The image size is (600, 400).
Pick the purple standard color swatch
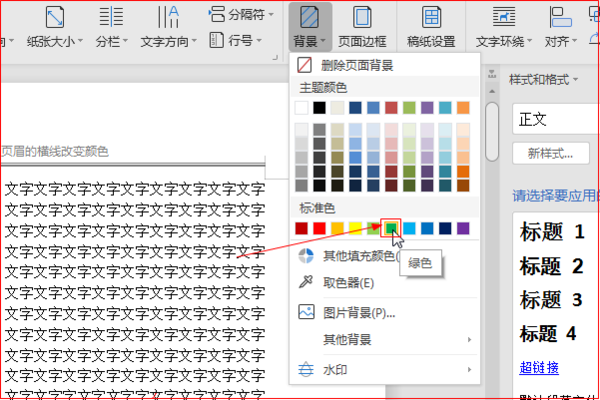coord(463,228)
